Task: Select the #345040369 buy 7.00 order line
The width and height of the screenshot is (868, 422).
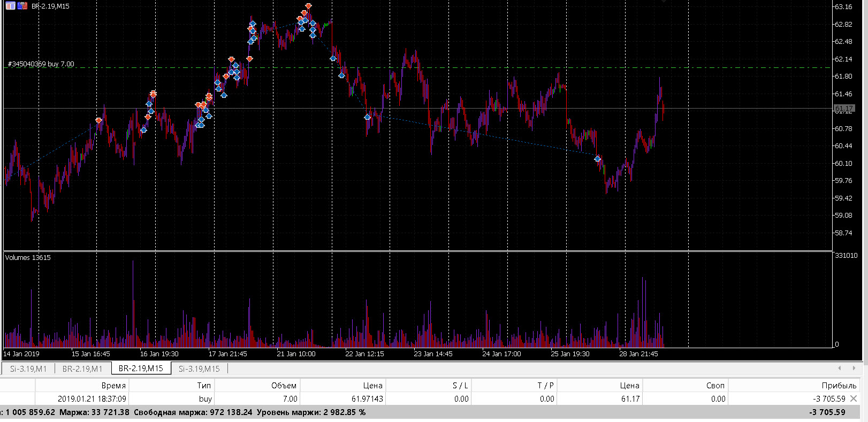Action: [41, 64]
